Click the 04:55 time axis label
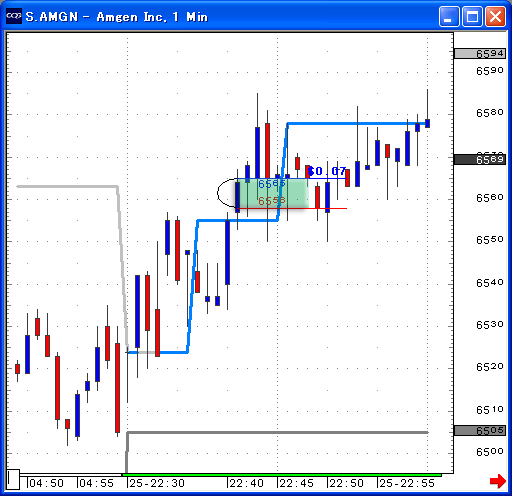 [x=96, y=483]
